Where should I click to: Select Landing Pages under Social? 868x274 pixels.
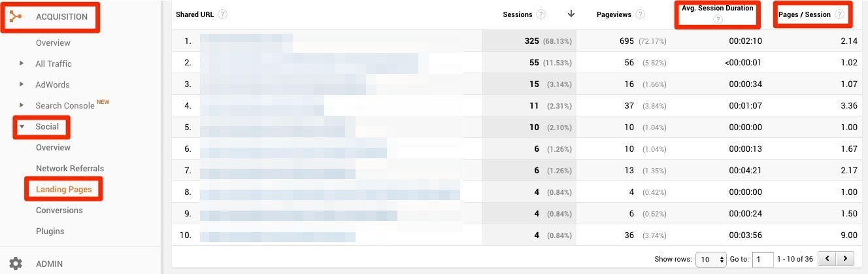point(63,189)
